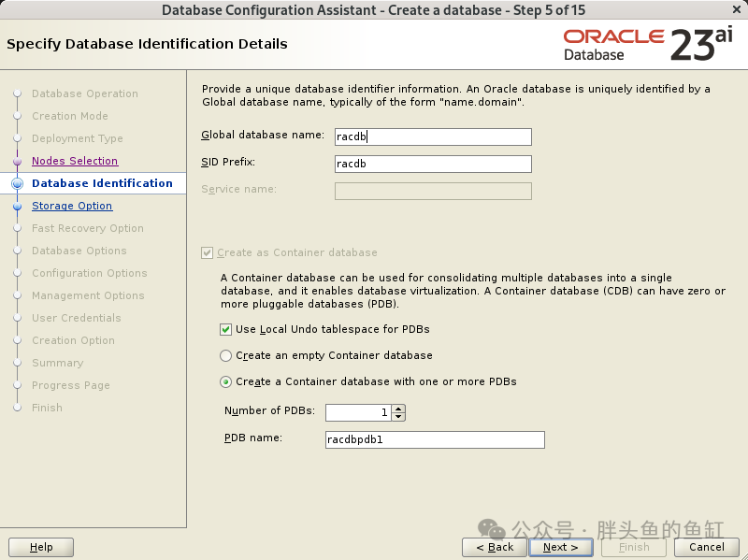Click the Fast Recovery Option step

(88, 228)
